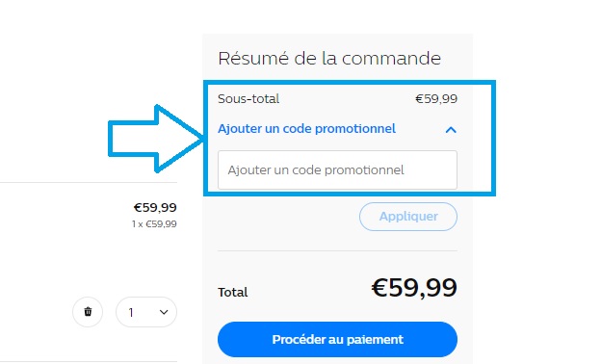Click the divider line above item price
Viewport: 601px width, 364px height.
89,183
